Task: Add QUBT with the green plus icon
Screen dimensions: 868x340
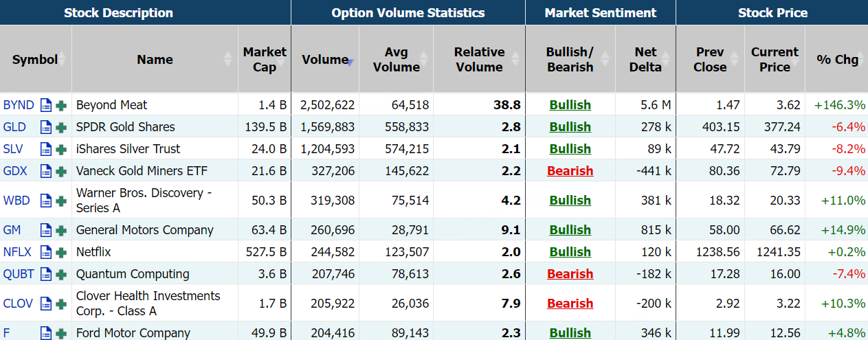Action: coord(61,275)
